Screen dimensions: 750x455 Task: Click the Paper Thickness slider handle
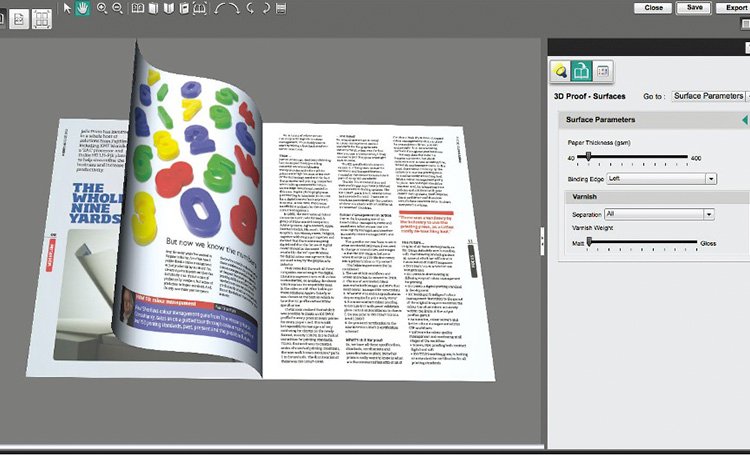589,158
